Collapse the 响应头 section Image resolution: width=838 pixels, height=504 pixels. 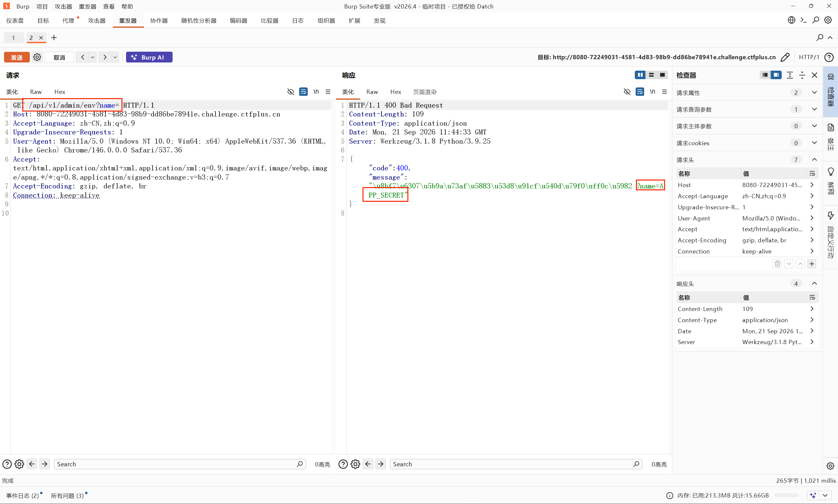(814, 283)
